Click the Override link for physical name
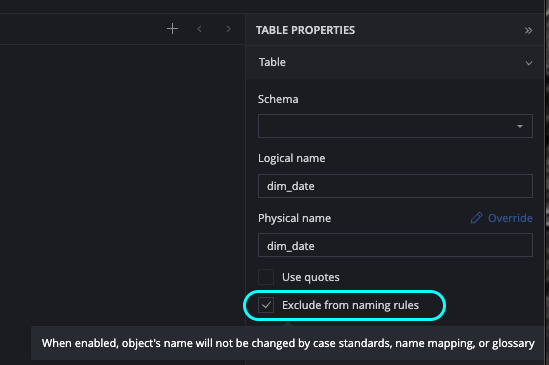 click(501, 218)
